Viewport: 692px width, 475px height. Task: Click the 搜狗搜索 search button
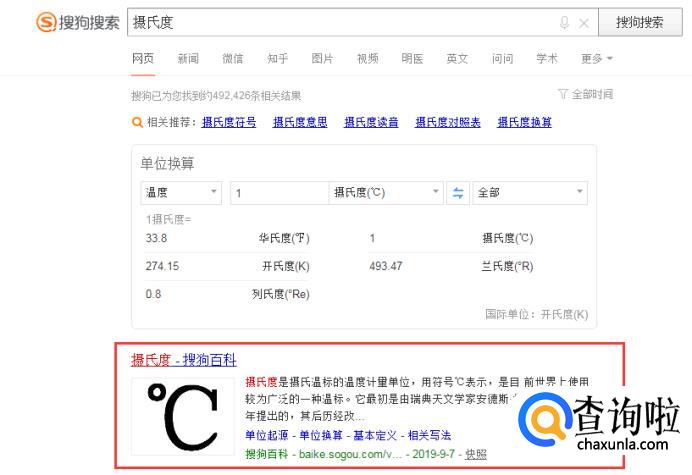click(640, 22)
